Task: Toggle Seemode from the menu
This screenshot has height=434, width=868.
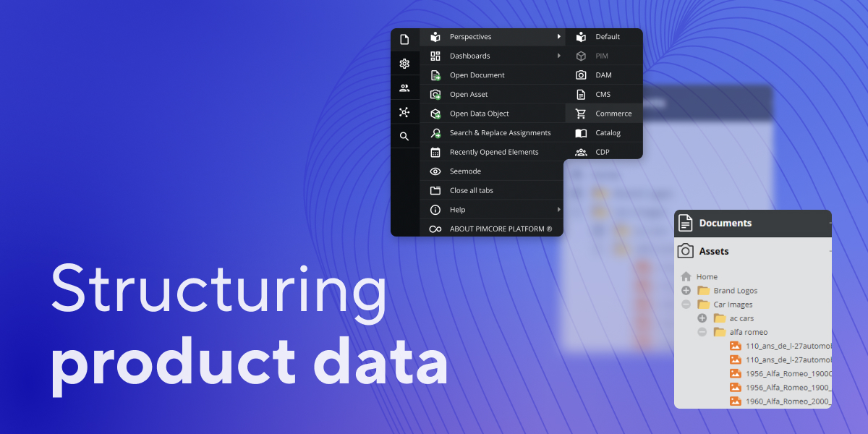Action: [x=465, y=171]
